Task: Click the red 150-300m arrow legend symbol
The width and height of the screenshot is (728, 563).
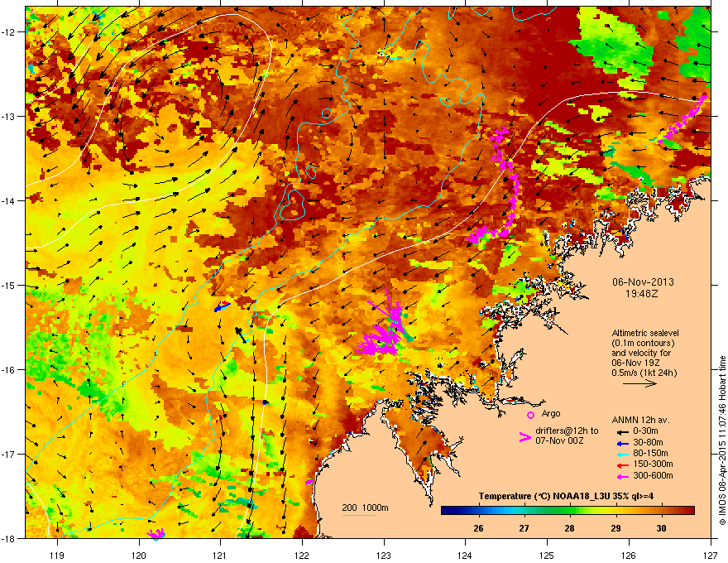Action: pyautogui.click(x=622, y=465)
